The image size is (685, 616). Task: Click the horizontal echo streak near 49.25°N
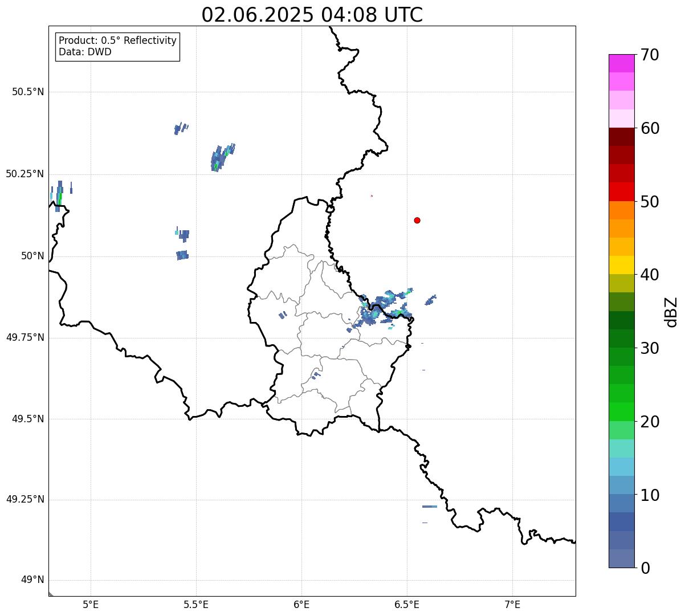pos(430,507)
